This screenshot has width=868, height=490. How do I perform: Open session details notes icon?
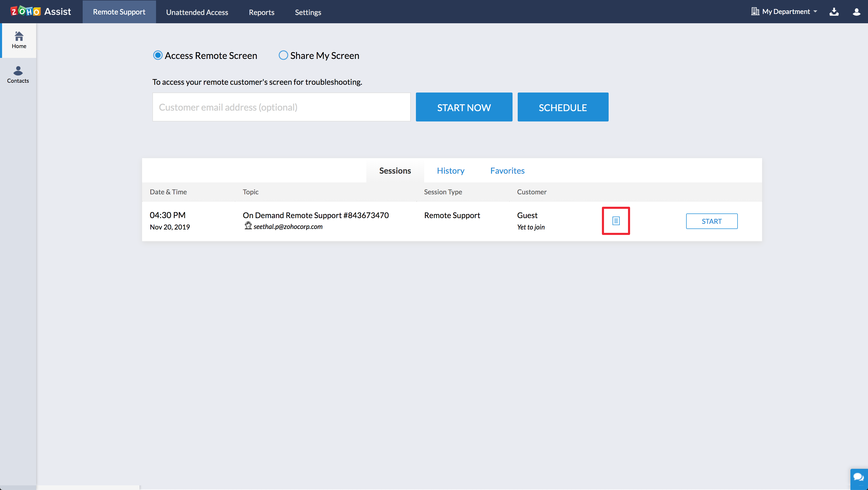tap(616, 221)
